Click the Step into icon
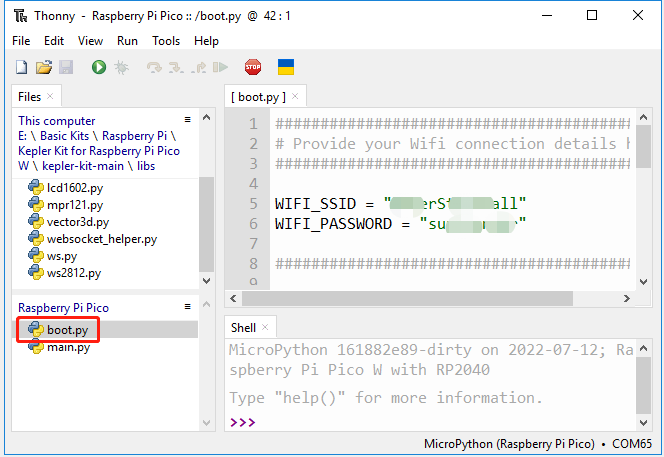The height and width of the screenshot is (457, 664). [x=176, y=67]
